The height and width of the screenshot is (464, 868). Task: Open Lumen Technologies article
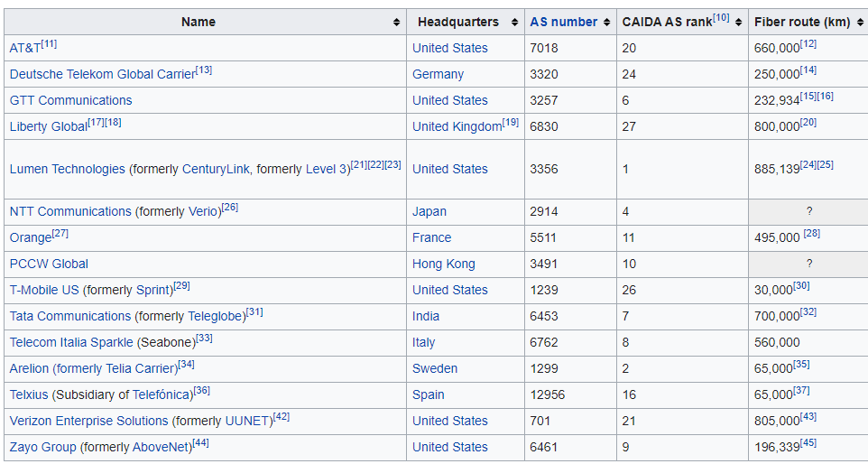tap(67, 169)
